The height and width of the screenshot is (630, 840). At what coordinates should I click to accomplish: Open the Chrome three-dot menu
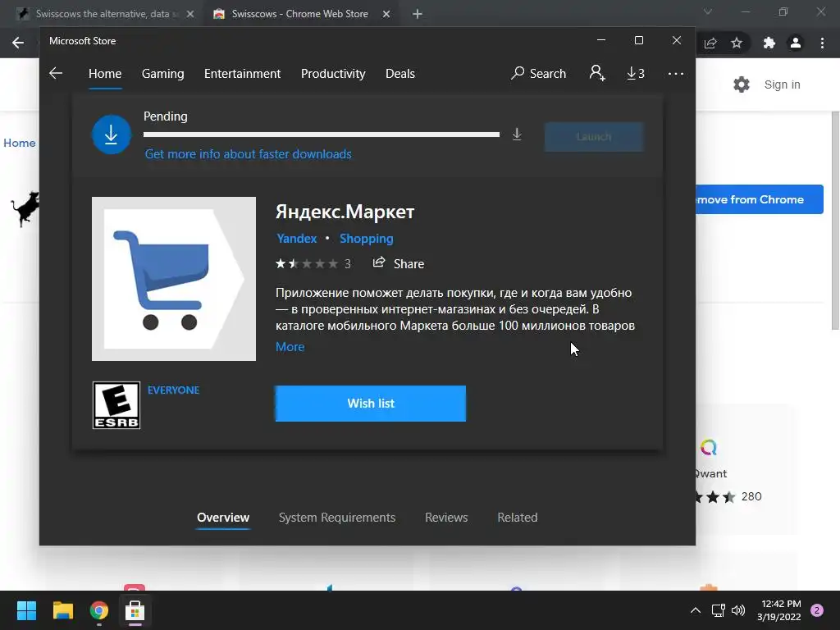click(x=822, y=43)
